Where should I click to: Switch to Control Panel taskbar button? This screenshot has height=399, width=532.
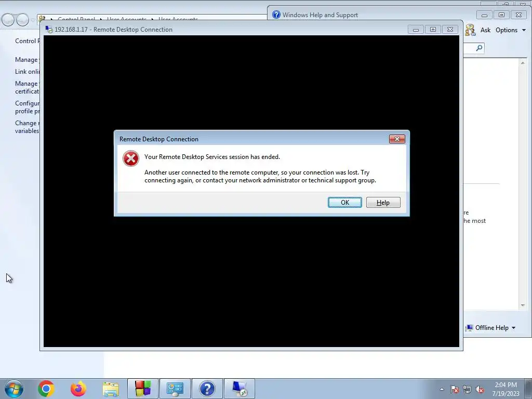click(175, 389)
